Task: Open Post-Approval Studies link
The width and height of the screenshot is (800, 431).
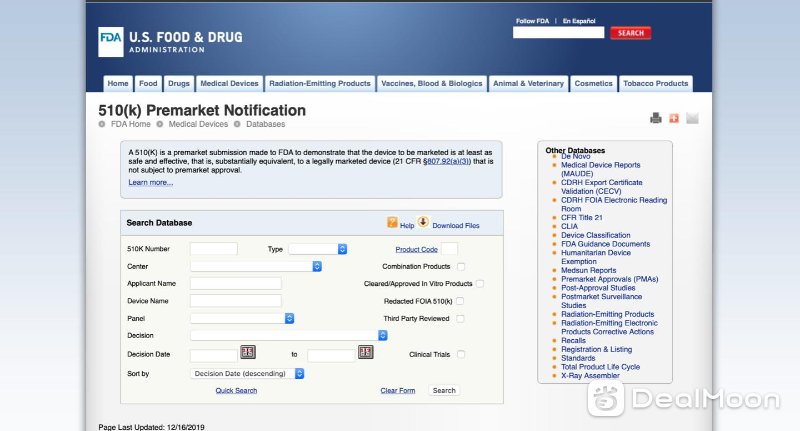Action: pyautogui.click(x=598, y=288)
